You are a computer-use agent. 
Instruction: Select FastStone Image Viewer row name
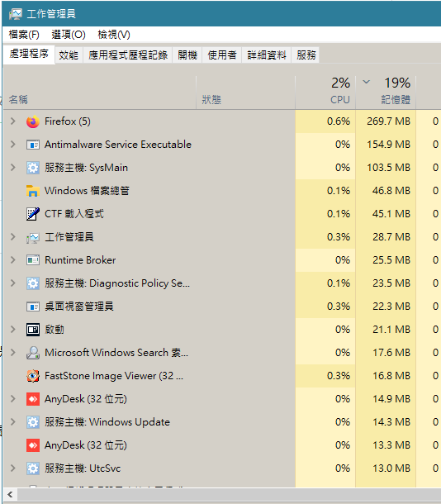pos(114,376)
